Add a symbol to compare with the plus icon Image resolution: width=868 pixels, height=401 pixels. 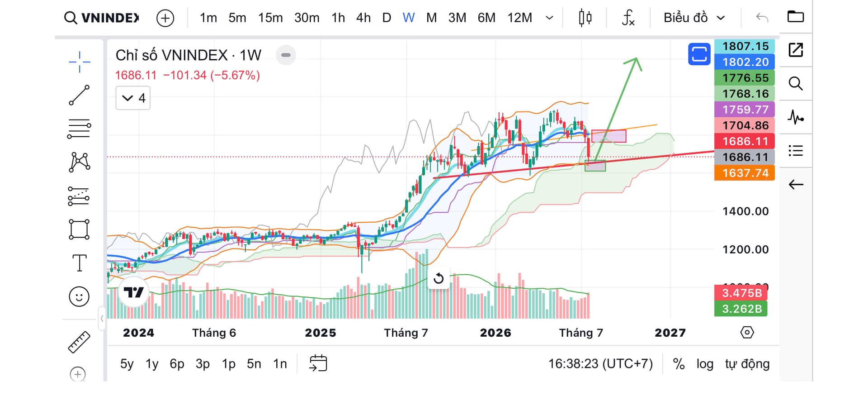(x=165, y=18)
